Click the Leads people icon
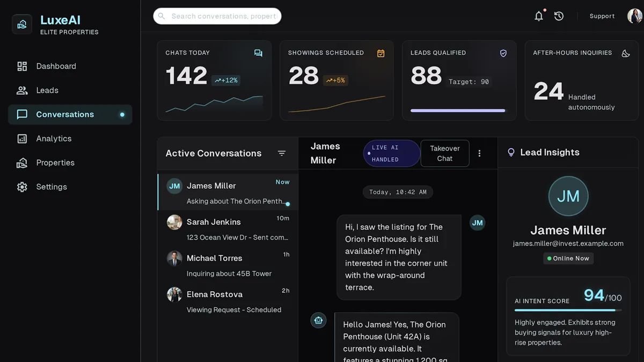644x362 pixels. click(22, 91)
